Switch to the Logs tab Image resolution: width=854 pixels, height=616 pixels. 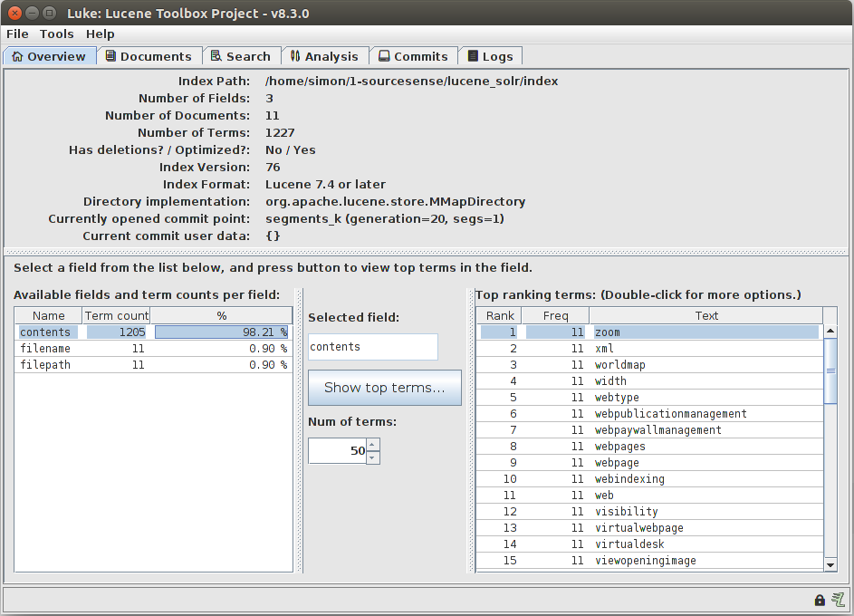(490, 56)
